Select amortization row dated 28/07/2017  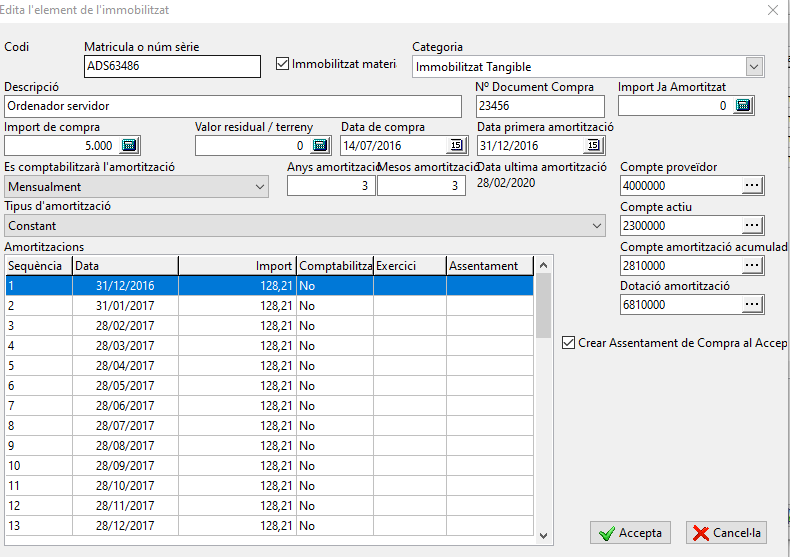tap(270, 426)
